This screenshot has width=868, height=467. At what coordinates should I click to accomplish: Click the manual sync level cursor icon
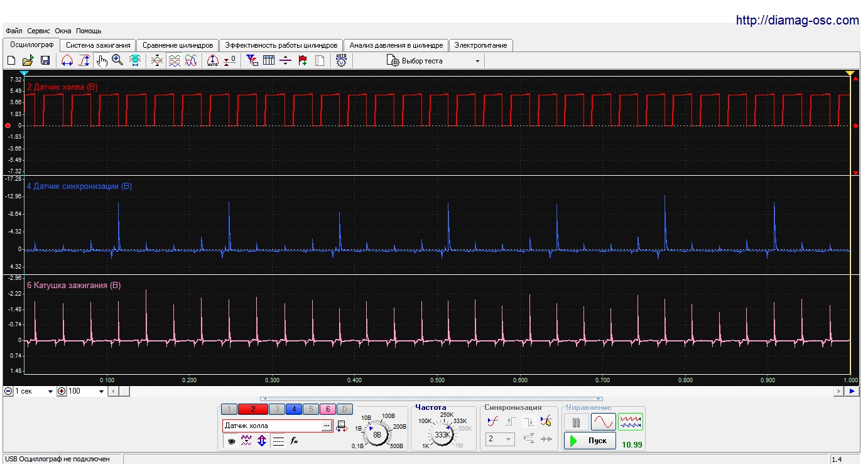(546, 422)
